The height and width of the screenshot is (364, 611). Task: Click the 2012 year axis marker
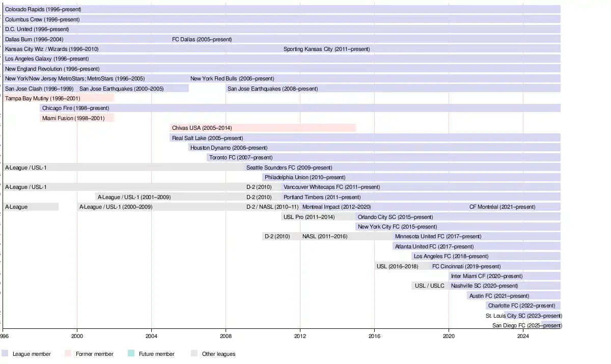(300, 336)
